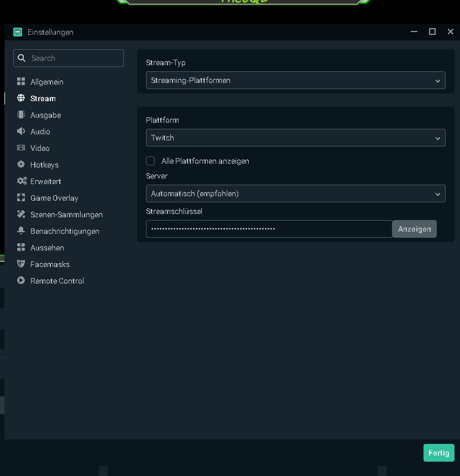Click the Allgemein grid icon
Viewport: 460px width, 476px height.
[x=21, y=82]
